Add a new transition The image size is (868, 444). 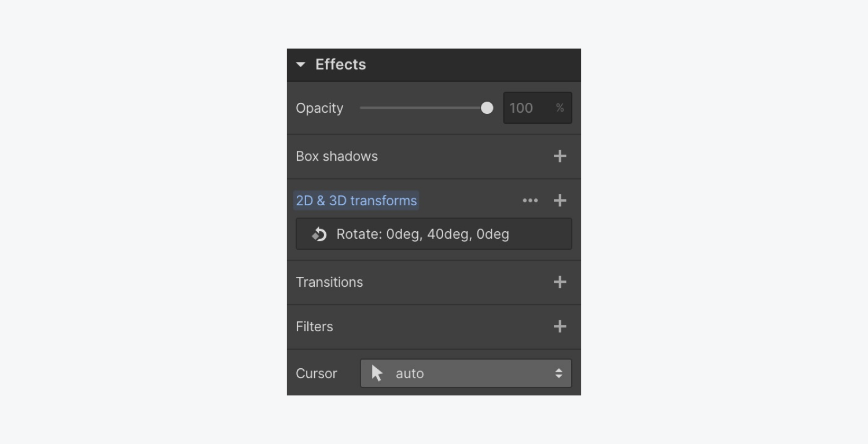coord(560,282)
